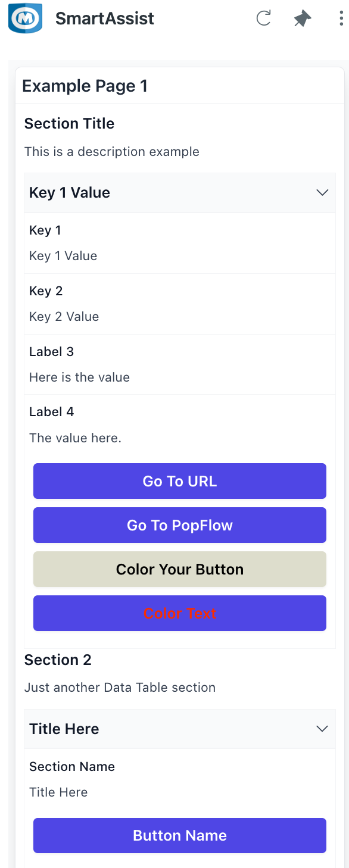This screenshot has height=868, width=349.
Task: Open the three-dot options menu
Action: coord(340,18)
